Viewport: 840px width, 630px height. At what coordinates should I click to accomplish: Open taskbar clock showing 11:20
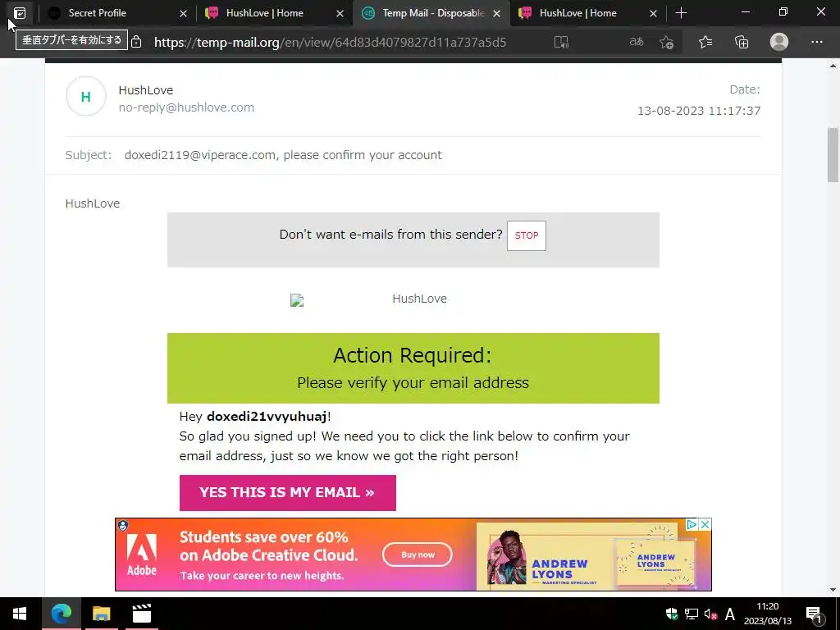(767, 614)
